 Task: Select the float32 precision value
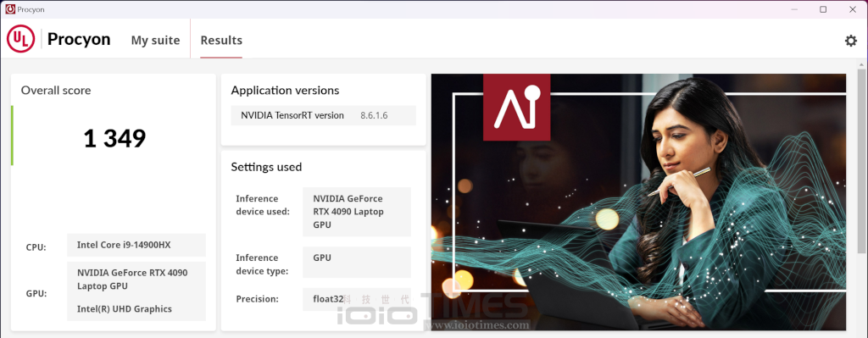pos(328,299)
